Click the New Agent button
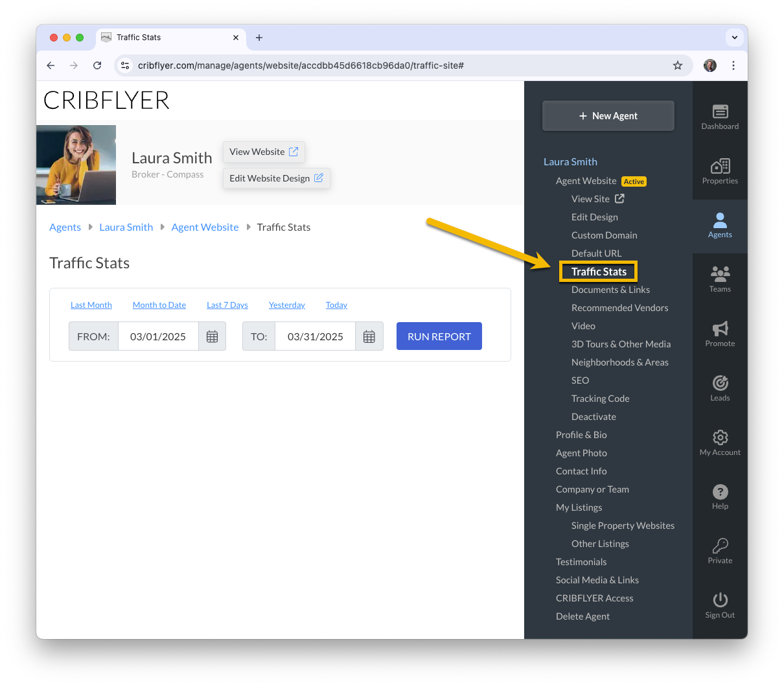The width and height of the screenshot is (784, 687). (x=608, y=116)
